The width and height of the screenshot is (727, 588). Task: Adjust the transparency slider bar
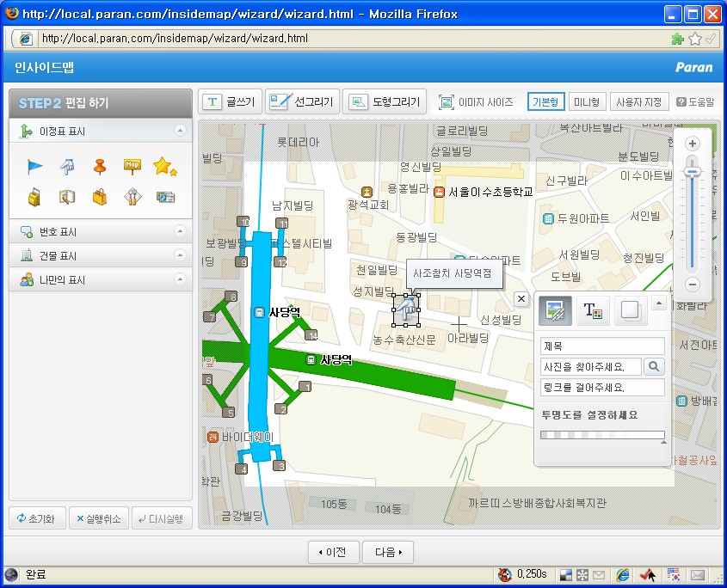point(602,435)
